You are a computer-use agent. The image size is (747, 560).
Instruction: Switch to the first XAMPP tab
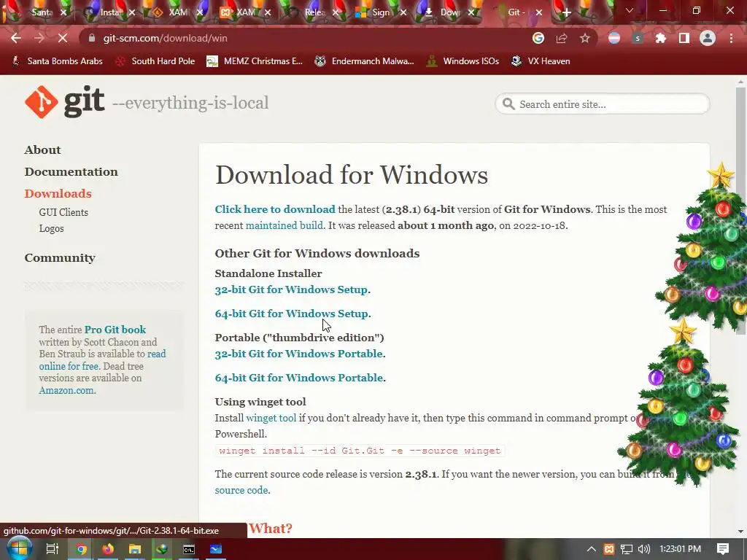[x=179, y=12]
